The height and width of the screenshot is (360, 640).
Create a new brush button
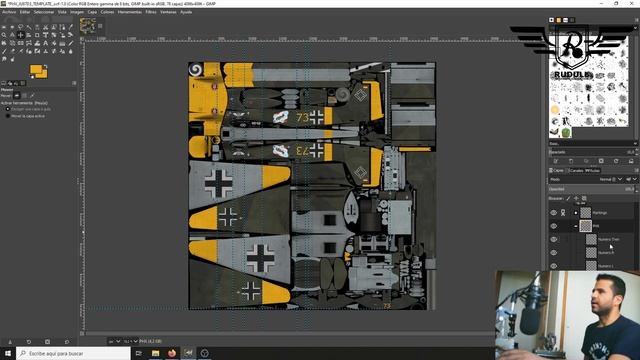point(571,161)
